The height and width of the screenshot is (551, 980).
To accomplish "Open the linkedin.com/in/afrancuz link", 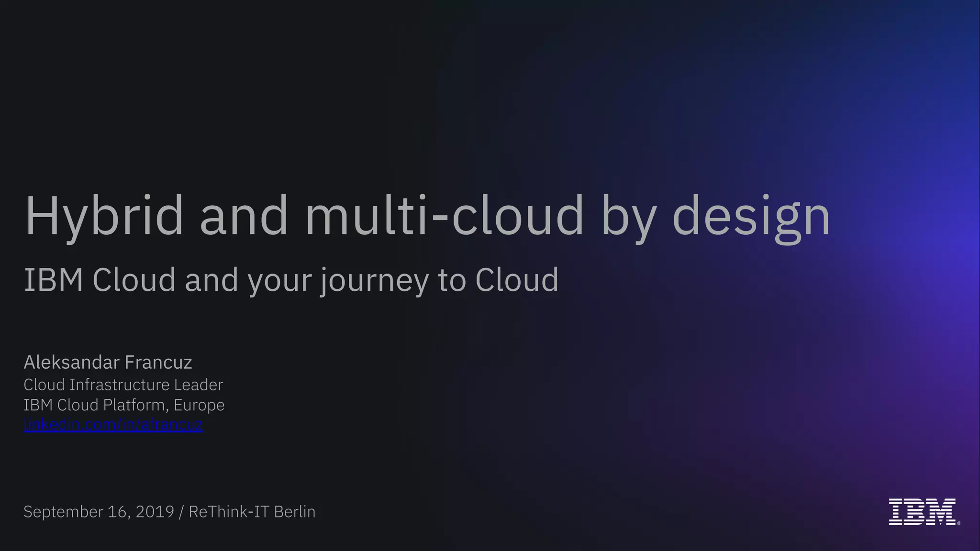I will coord(113,425).
